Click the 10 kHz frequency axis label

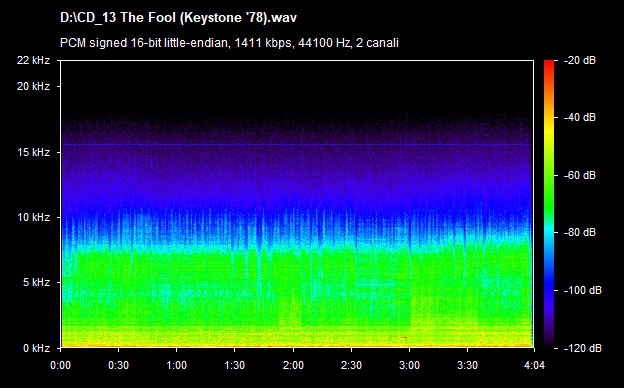click(33, 217)
